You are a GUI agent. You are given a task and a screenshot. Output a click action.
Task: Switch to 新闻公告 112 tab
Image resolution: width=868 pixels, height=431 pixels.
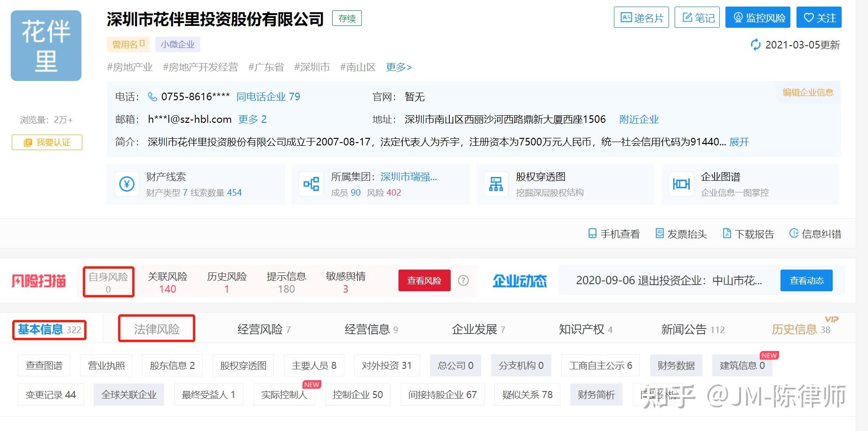point(693,329)
